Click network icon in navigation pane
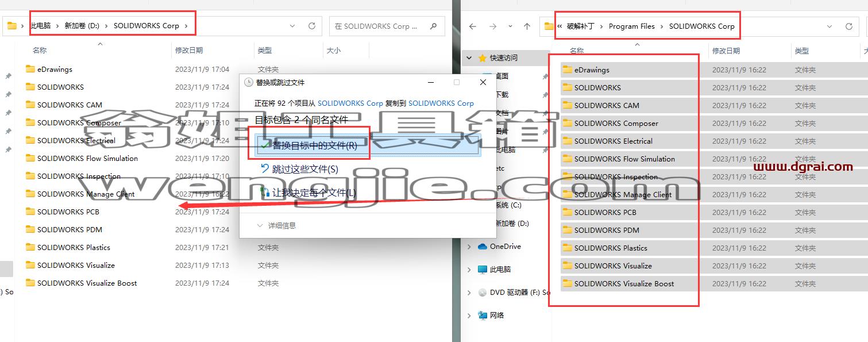The width and height of the screenshot is (868, 342). 483,316
